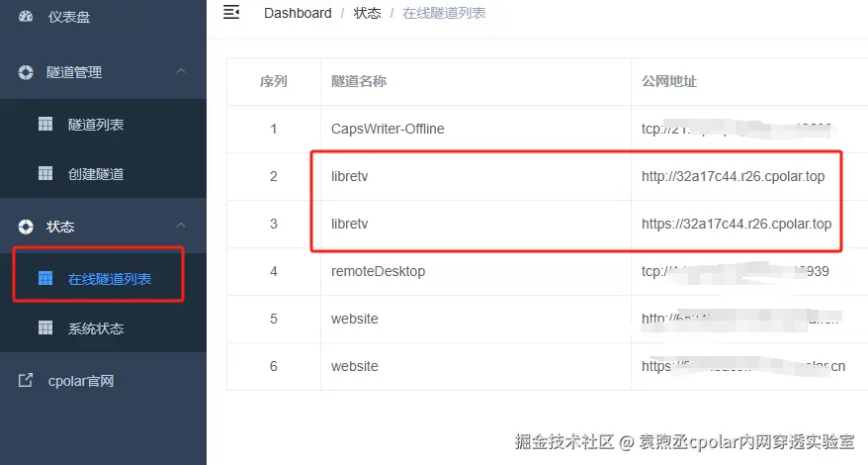The height and width of the screenshot is (465, 868).
Task: Visit the cpolar官网 link
Action: (x=81, y=381)
